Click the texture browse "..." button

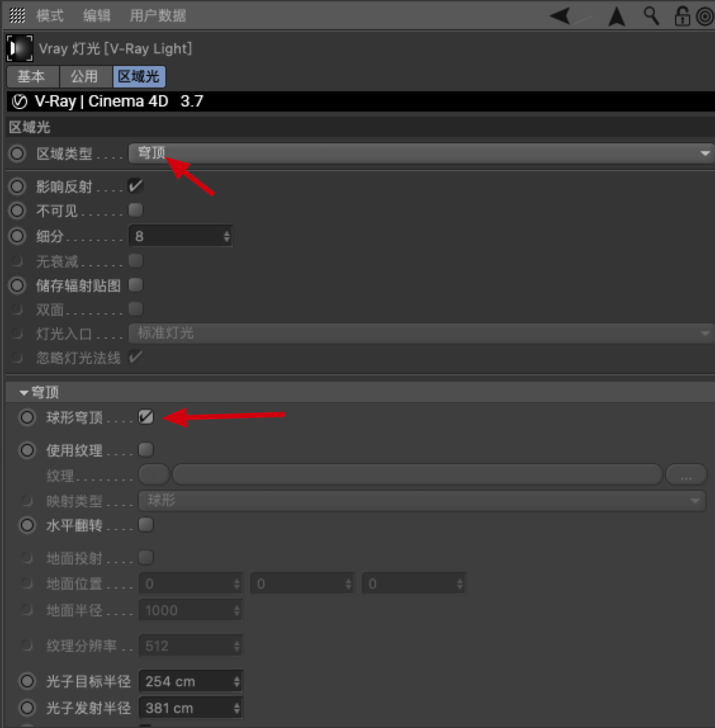pos(686,474)
